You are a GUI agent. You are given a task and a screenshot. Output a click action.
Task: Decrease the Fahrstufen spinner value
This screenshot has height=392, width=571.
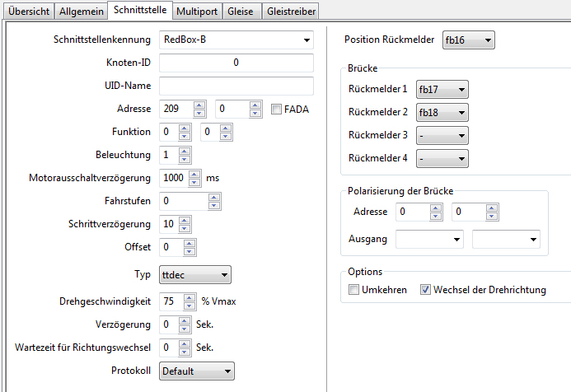(x=215, y=204)
